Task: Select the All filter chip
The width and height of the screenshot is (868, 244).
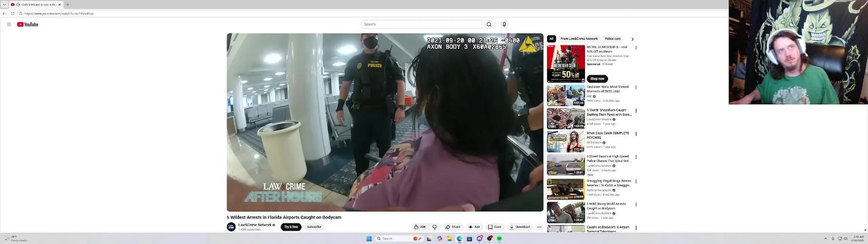Action: click(551, 39)
